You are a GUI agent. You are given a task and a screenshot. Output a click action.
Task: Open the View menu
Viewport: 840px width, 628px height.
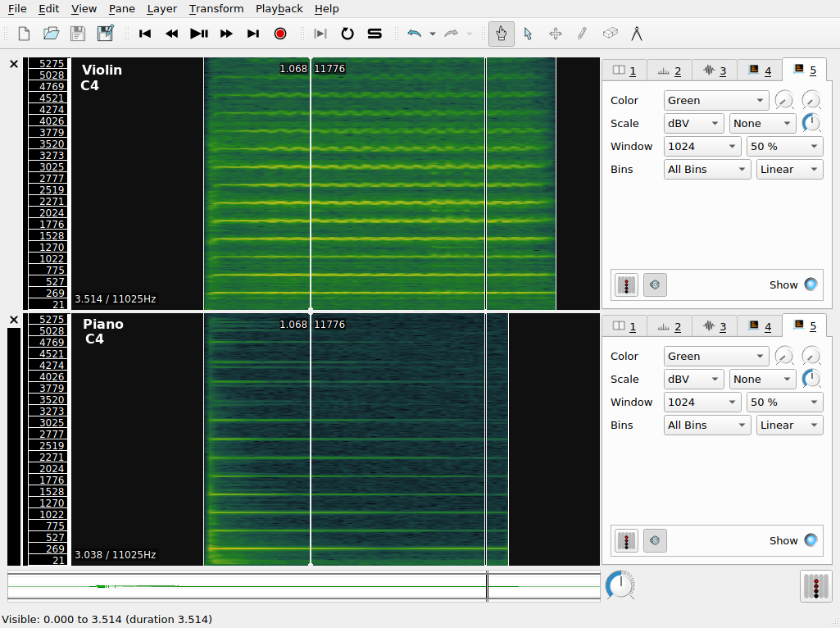click(84, 8)
